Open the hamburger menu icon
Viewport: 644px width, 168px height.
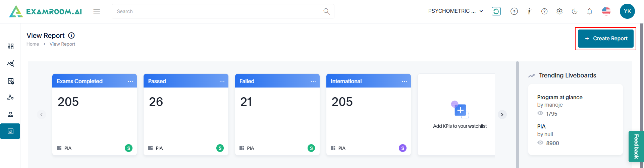coord(97,11)
